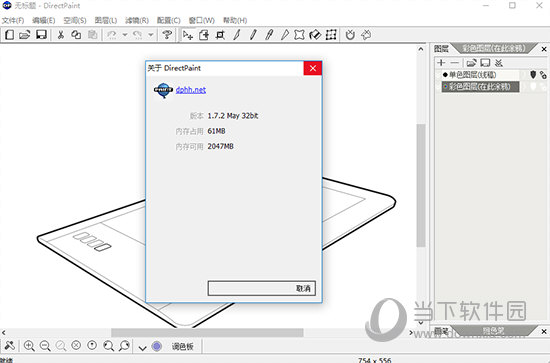Click the horizontal canvas scrollbar thumb
Image resolution: width=550 pixels, height=363 pixels.
tap(207, 332)
